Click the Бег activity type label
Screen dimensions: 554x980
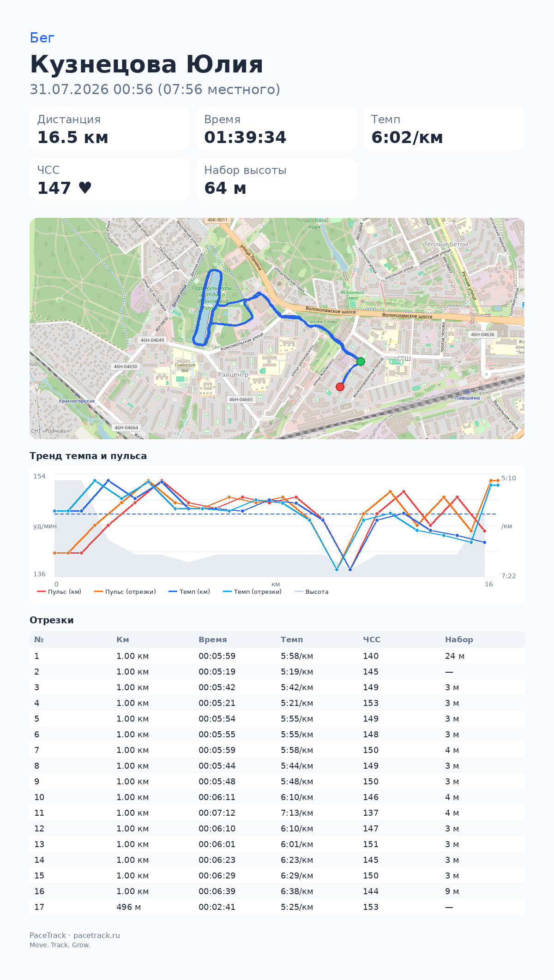[42, 38]
